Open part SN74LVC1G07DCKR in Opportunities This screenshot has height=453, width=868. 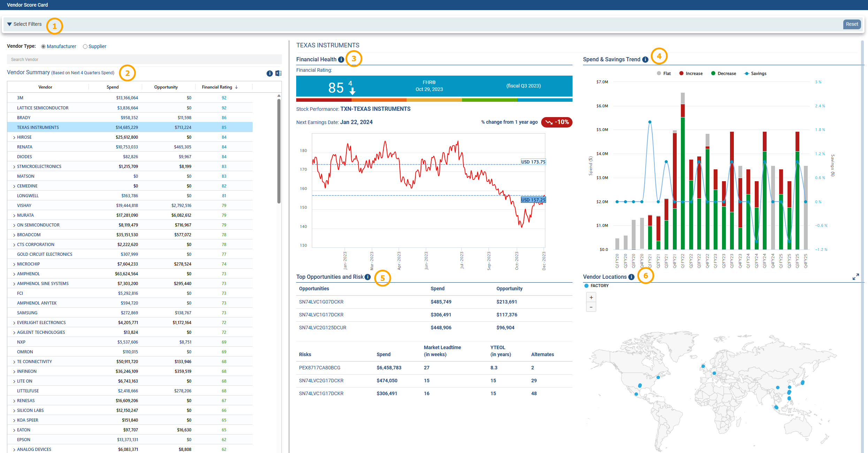(321, 302)
